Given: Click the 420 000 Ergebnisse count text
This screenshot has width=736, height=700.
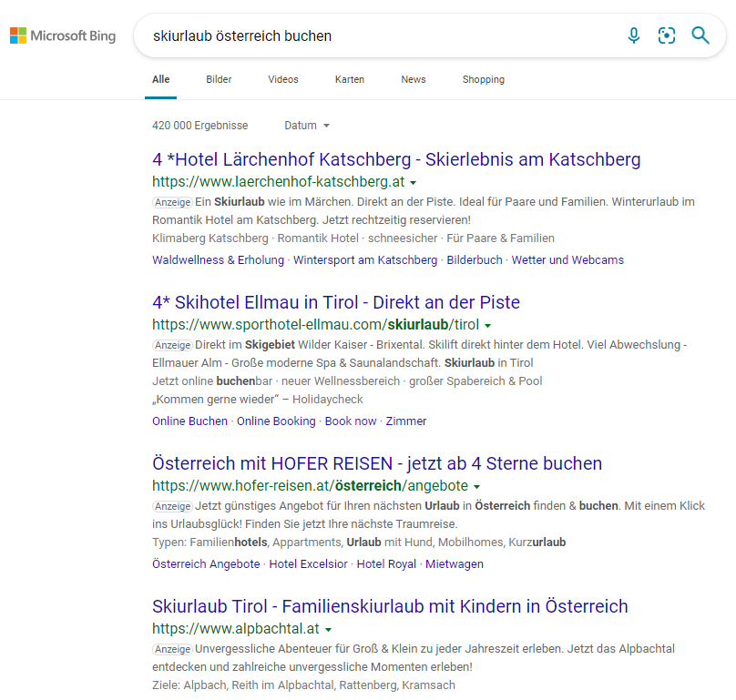Looking at the screenshot, I should [x=200, y=126].
